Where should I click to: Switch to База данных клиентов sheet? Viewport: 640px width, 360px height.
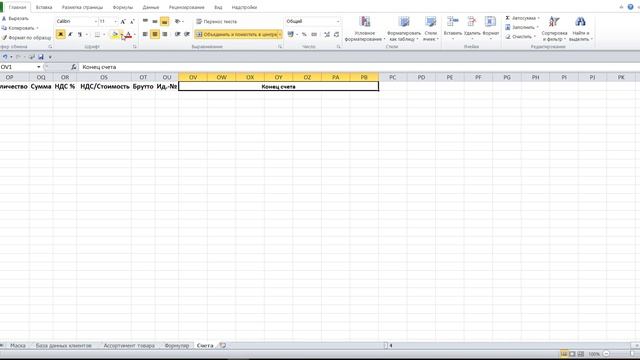[64, 346]
